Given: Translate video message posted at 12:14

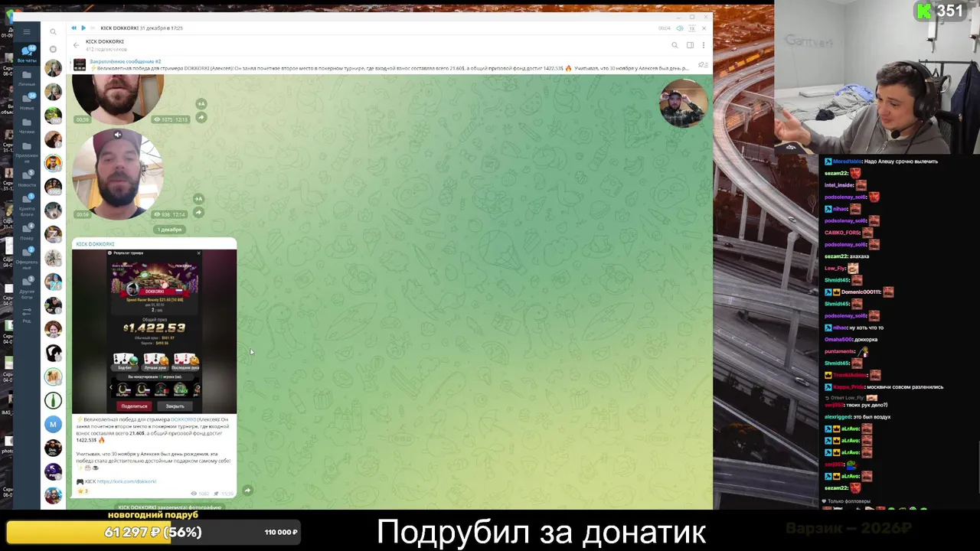Looking at the screenshot, I should point(198,199).
